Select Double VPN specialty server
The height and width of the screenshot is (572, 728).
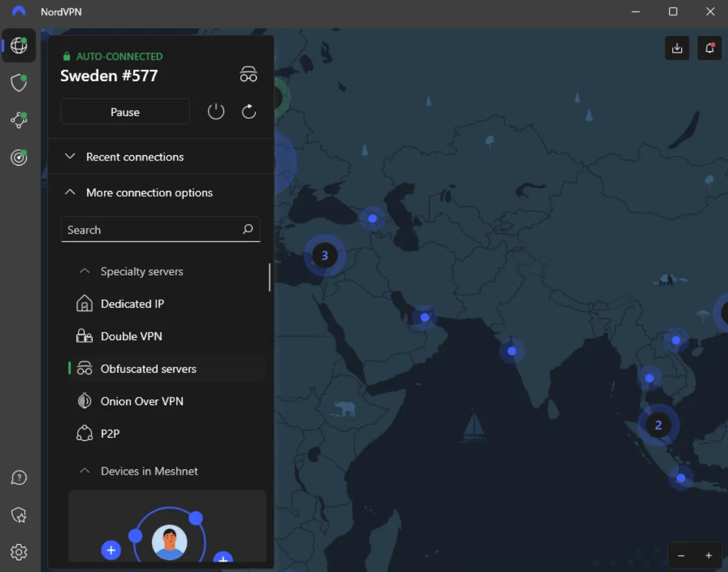[131, 336]
